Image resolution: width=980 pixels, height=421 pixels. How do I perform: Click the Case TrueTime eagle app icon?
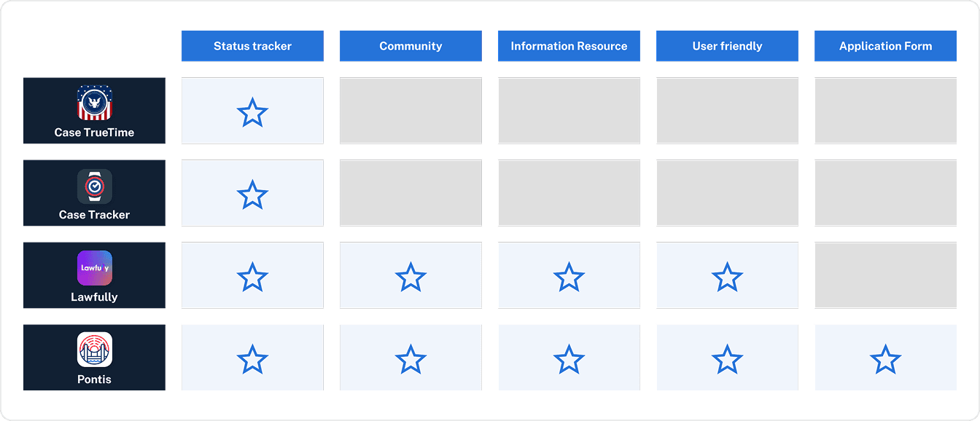point(95,103)
